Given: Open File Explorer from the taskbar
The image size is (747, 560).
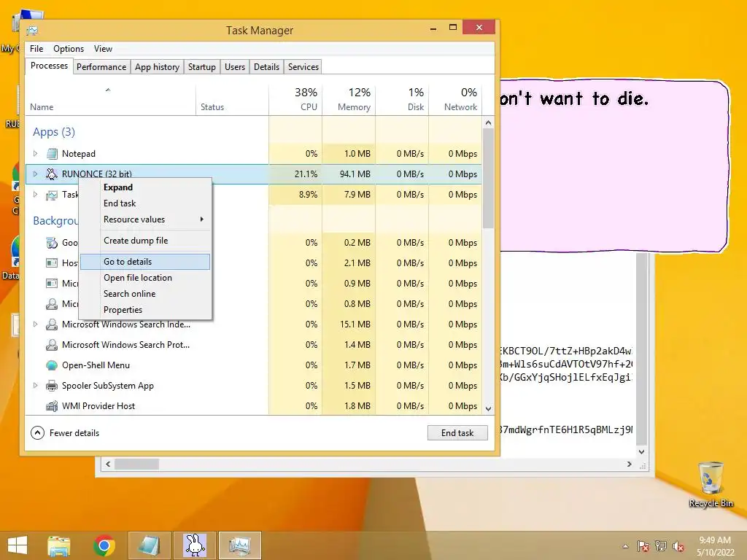Looking at the screenshot, I should (59, 545).
